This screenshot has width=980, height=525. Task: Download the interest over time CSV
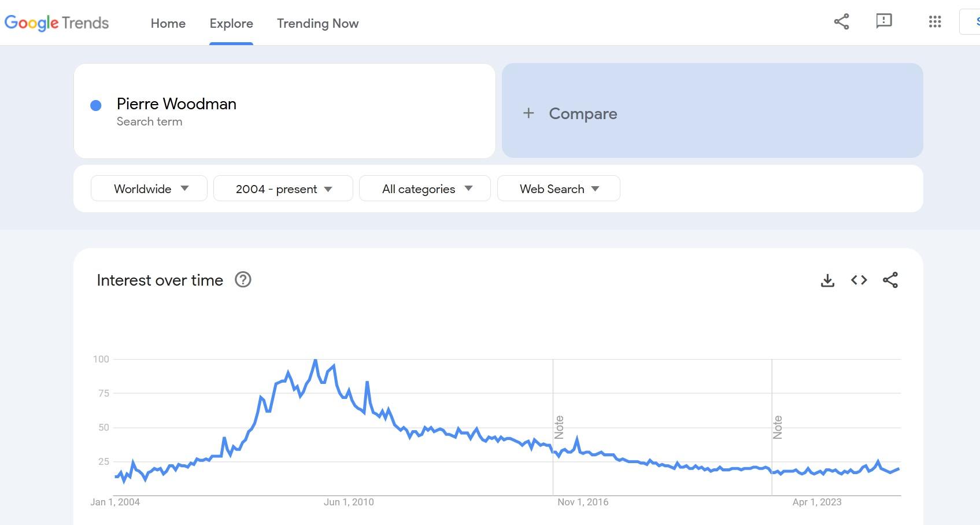[x=827, y=280]
